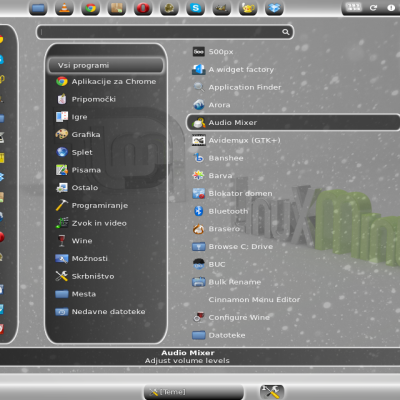Image resolution: width=400 pixels, height=400 pixels.
Task: Click the Chrome icon beside Aplikacije za Chrome
Action: (62, 81)
